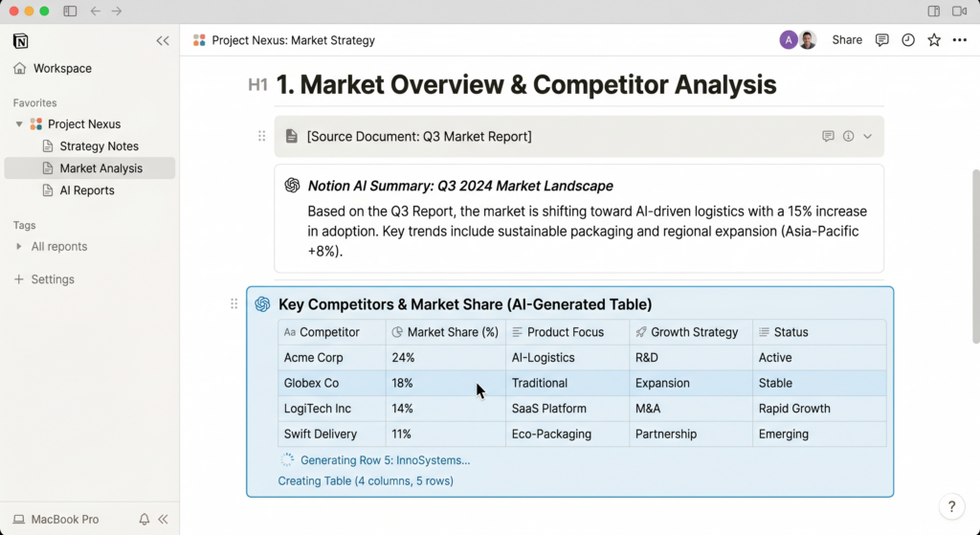Go back with the left arrow
The image size is (980, 535).
(95, 11)
